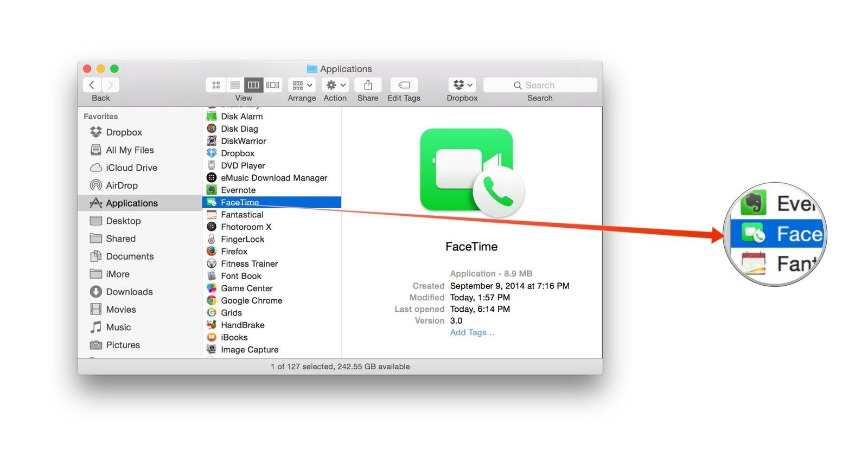Click the Evernote app icon in list
Viewport: 868px width, 469px height.
pyautogui.click(x=212, y=190)
